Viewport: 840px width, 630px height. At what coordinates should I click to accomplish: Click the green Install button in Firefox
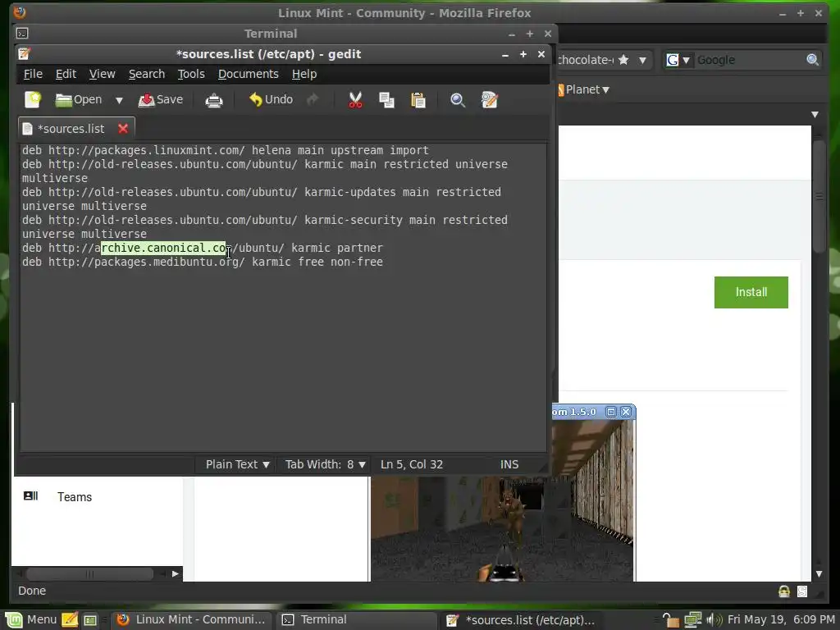point(751,292)
